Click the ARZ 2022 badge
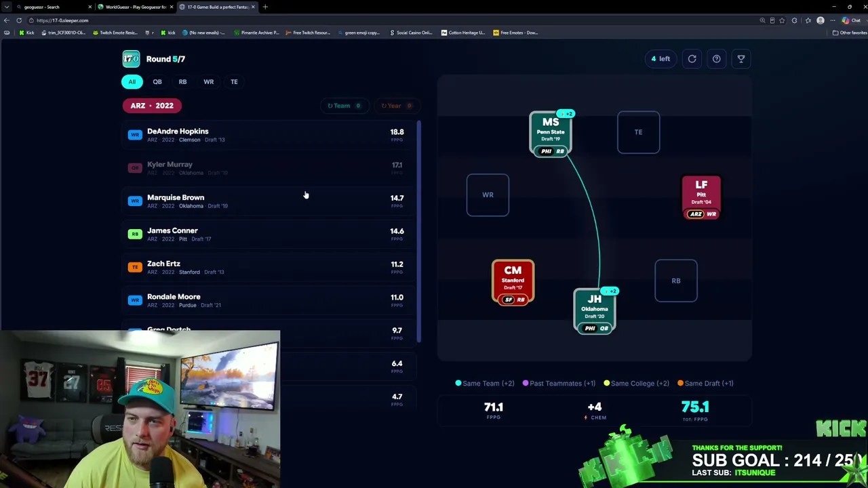 coord(152,106)
